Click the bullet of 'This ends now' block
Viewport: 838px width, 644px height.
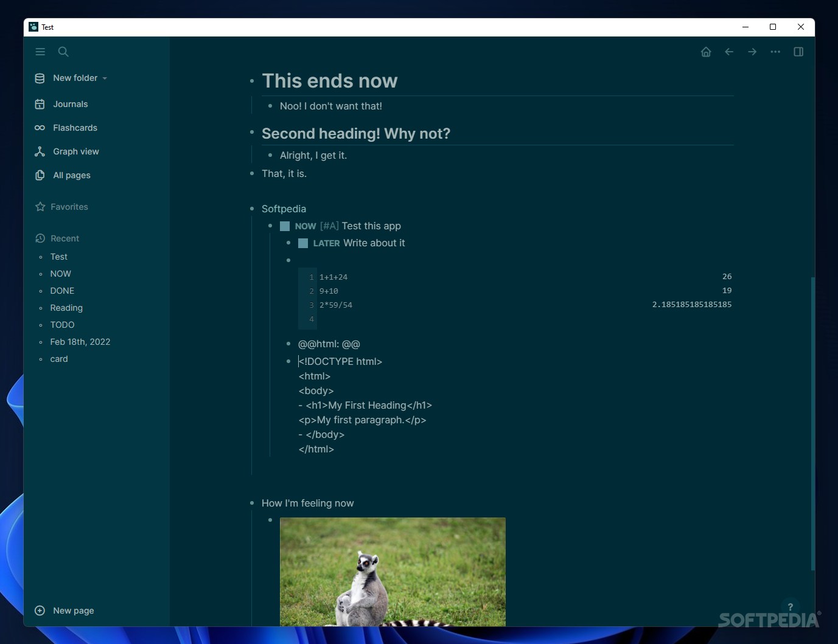pos(252,81)
